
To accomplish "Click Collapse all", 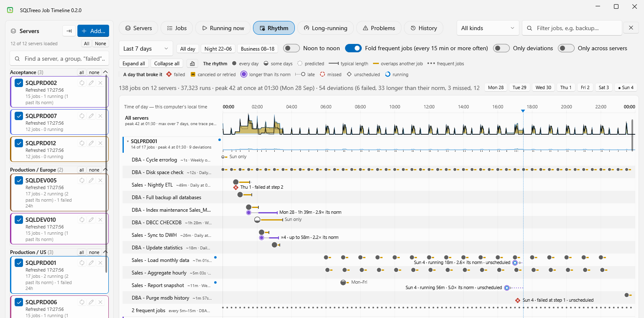I will pos(167,64).
